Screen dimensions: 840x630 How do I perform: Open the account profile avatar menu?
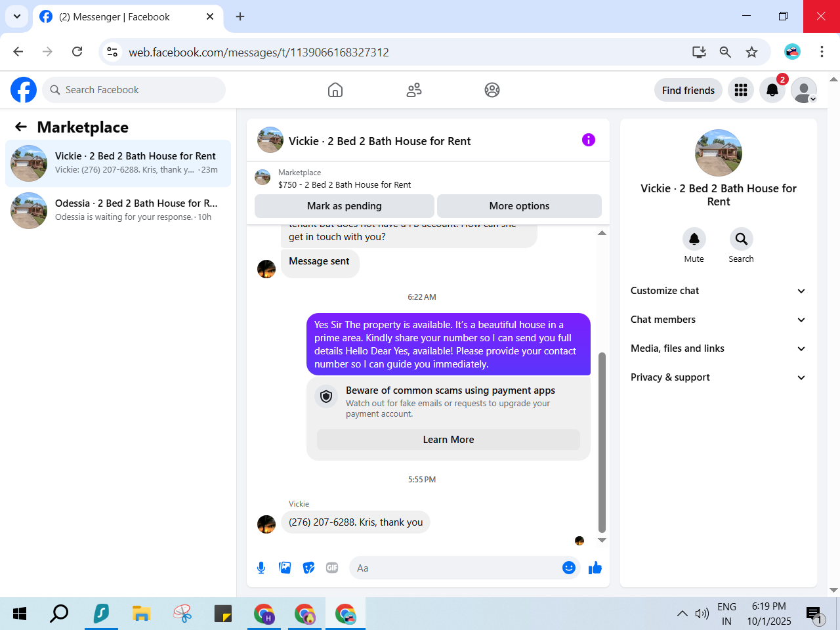[x=804, y=90]
